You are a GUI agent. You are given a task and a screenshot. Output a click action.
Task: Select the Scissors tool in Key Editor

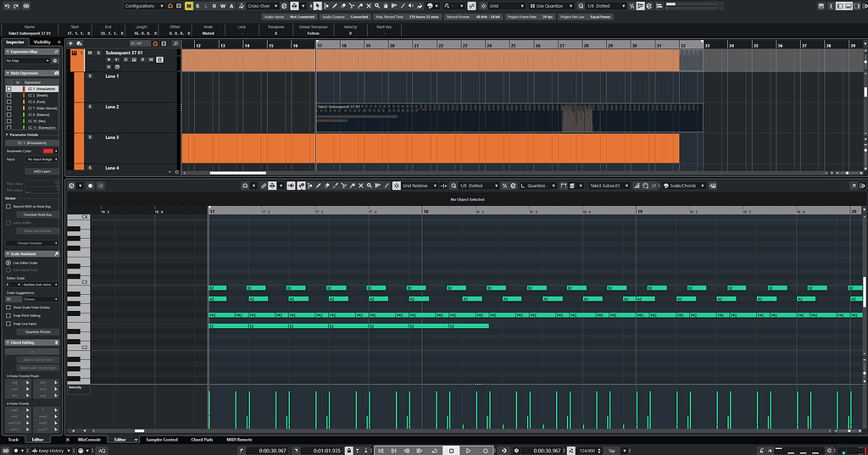coord(344,186)
